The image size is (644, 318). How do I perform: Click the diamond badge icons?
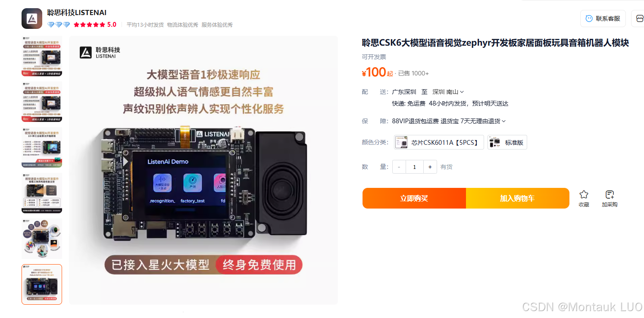pos(59,25)
